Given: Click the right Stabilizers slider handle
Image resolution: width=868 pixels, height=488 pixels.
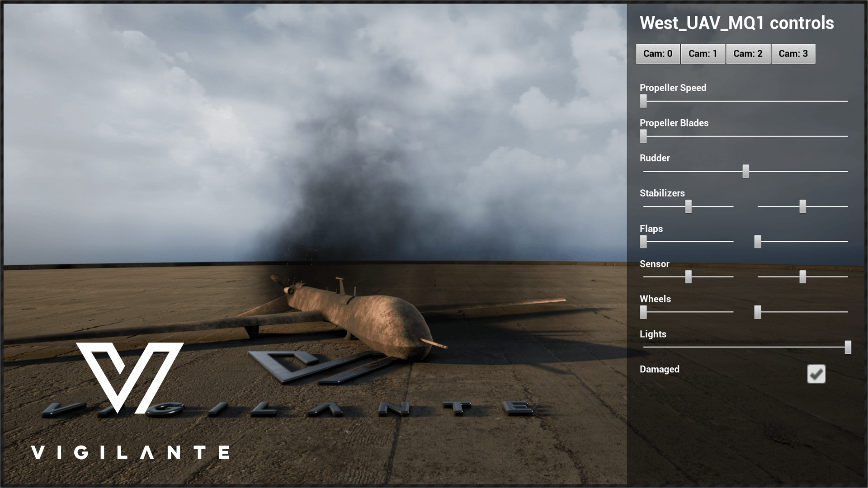Looking at the screenshot, I should [802, 206].
